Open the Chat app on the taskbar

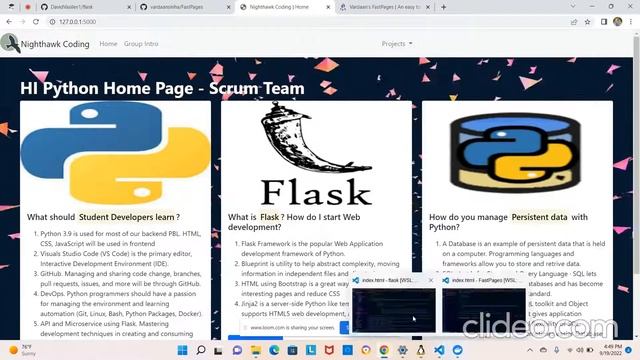tap(237, 350)
